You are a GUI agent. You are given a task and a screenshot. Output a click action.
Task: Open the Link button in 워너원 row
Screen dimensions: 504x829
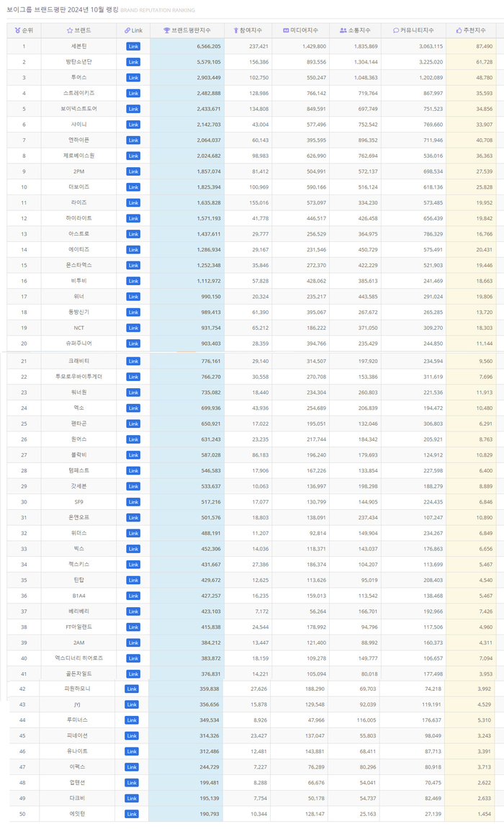click(x=133, y=393)
